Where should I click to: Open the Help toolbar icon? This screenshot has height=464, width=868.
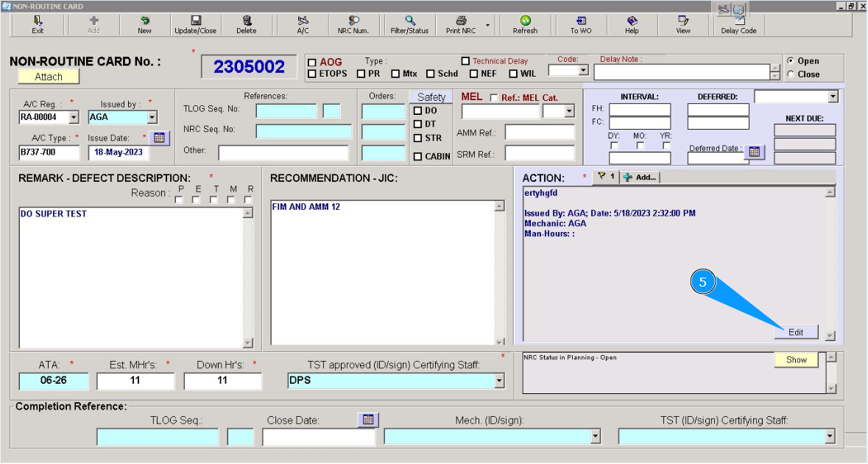(x=632, y=21)
